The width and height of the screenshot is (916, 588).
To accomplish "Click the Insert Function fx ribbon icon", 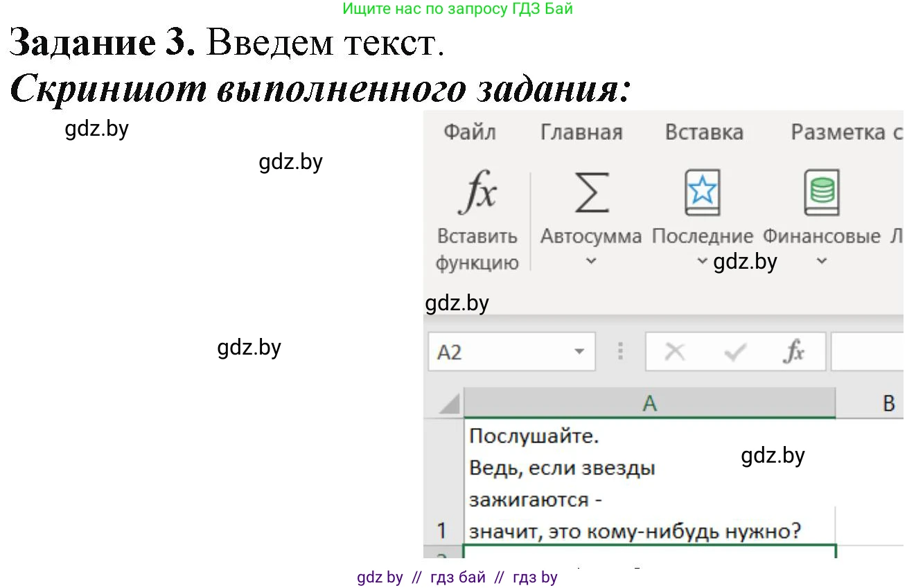I will pyautogui.click(x=477, y=193).
